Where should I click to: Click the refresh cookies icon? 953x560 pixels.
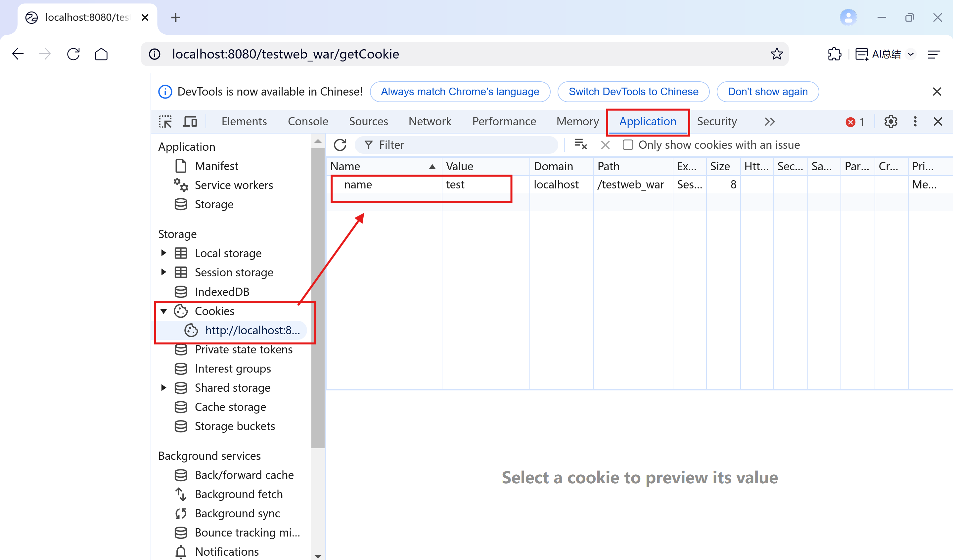tap(340, 145)
